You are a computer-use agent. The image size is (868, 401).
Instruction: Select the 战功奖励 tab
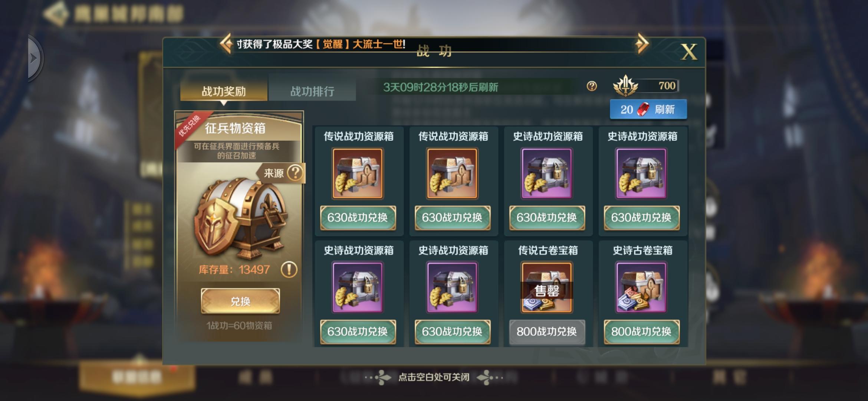224,91
